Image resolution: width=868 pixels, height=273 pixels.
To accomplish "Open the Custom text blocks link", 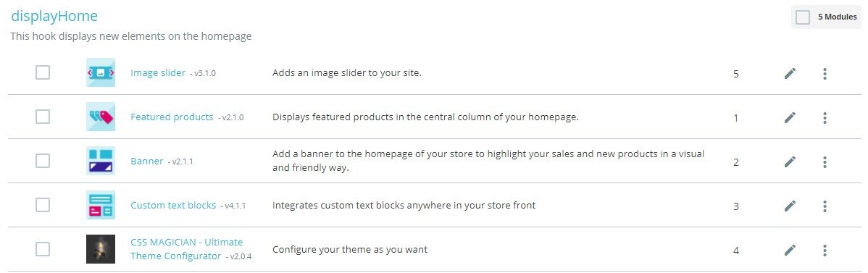I will click(x=173, y=206).
